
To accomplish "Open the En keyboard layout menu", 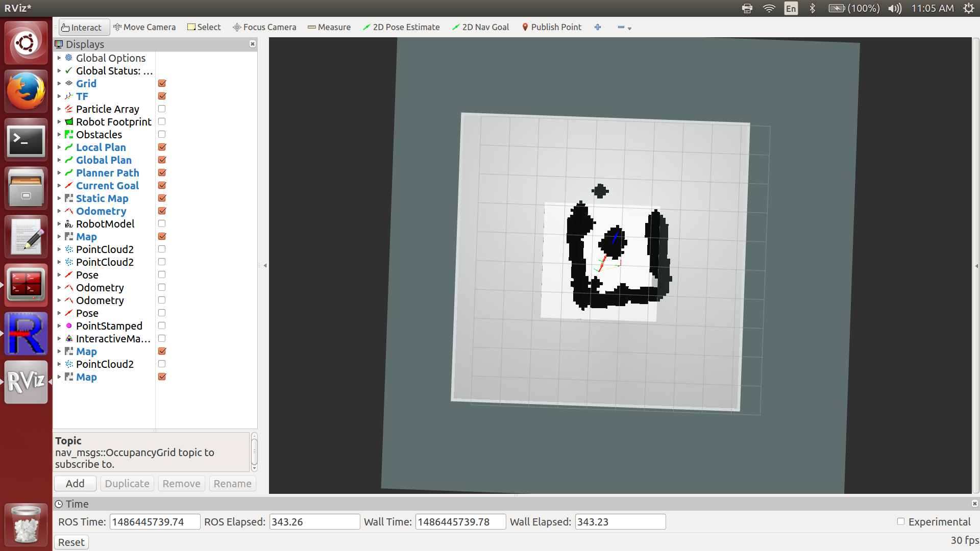I will [791, 8].
